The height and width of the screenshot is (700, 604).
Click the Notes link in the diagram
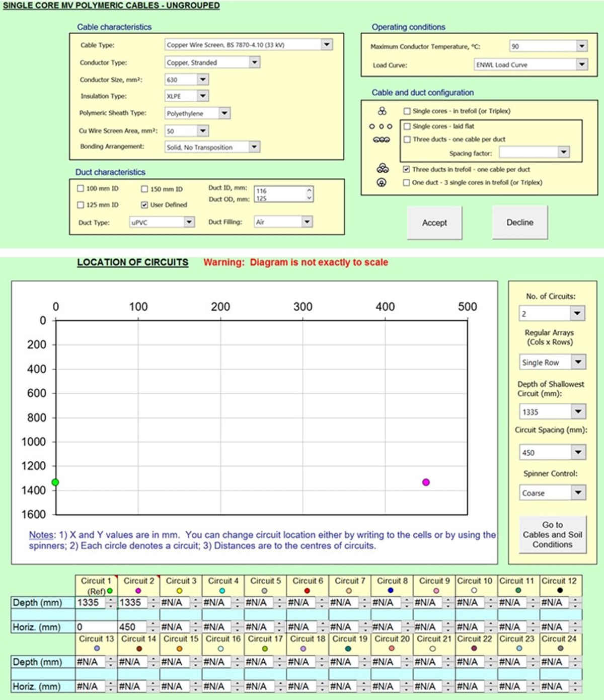point(41,535)
